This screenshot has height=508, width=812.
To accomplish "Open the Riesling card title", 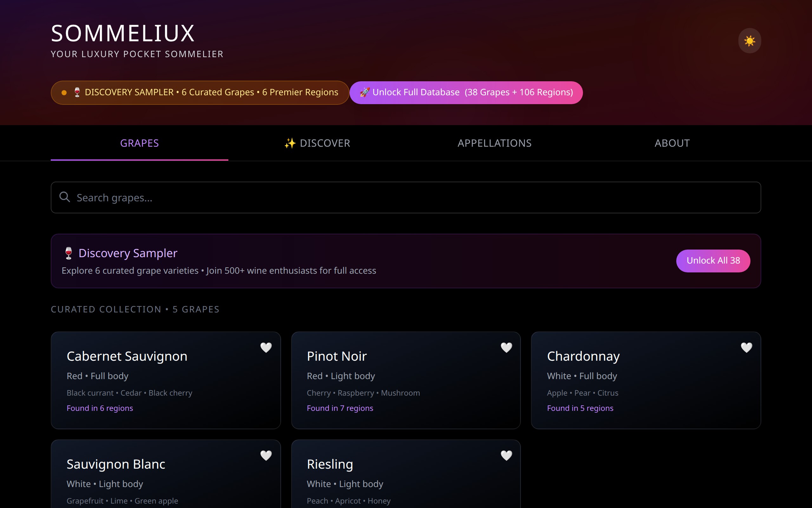I will click(x=330, y=464).
